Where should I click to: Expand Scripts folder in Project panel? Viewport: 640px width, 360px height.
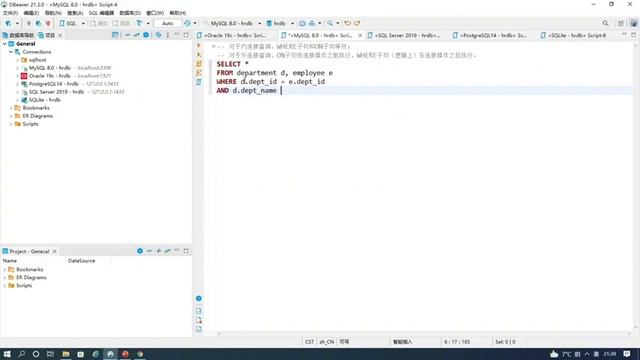[4, 285]
